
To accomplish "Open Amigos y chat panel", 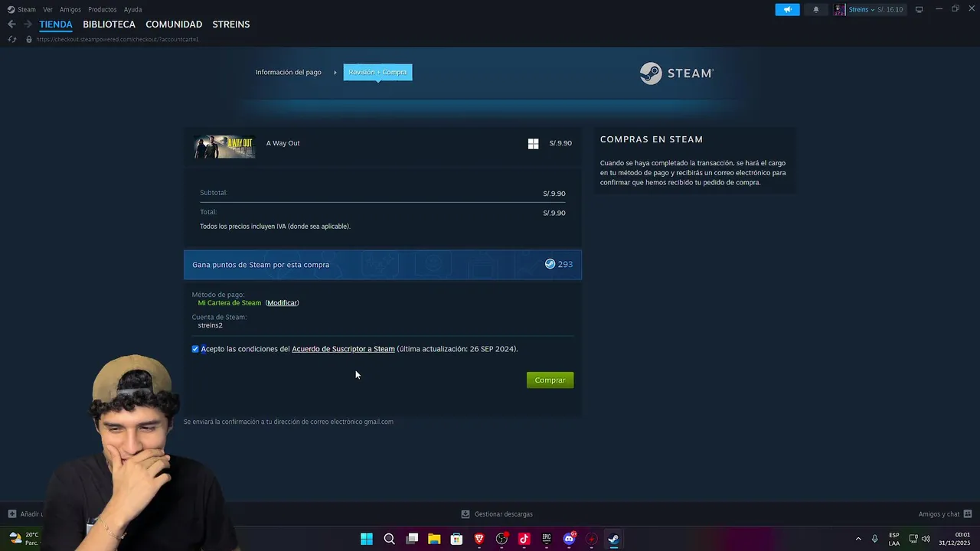I will [945, 514].
